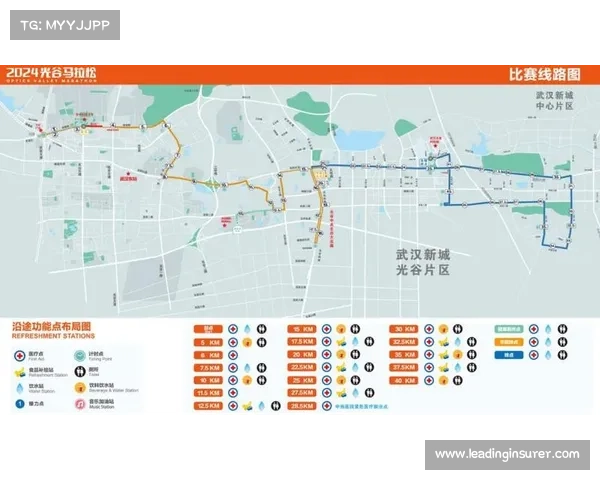Click the '比赛线路图' heading

coord(544,74)
